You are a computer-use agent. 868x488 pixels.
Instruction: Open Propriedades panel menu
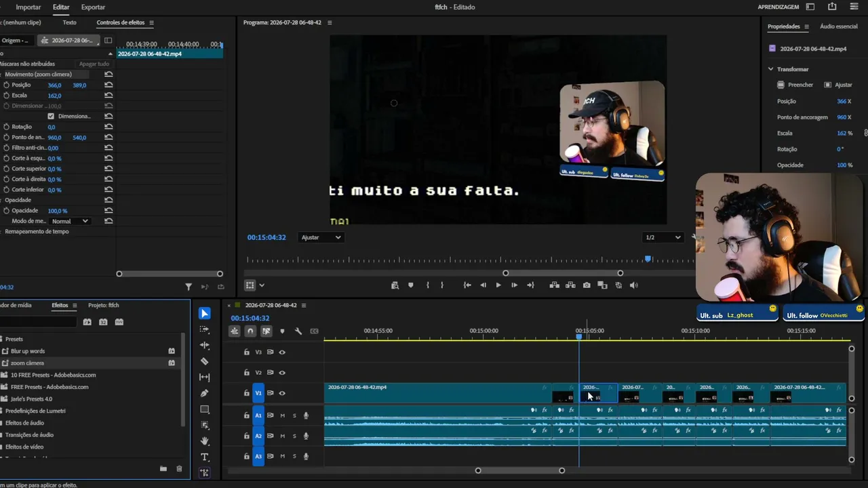(x=807, y=26)
